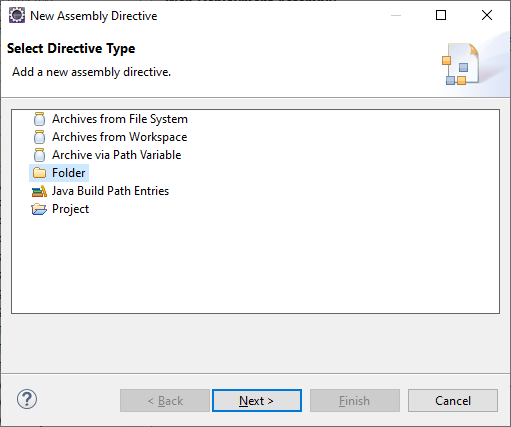Click the disabled Back button
The image size is (511, 427).
(x=165, y=400)
